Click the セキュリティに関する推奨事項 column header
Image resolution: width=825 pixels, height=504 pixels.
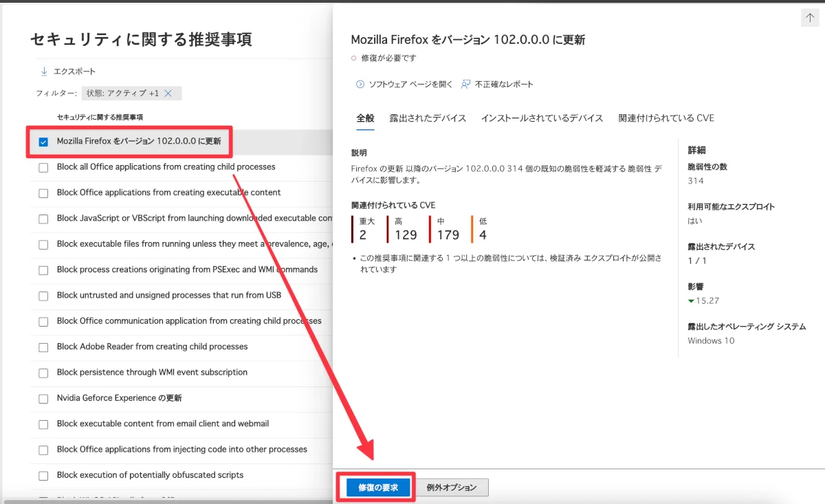pyautogui.click(x=100, y=117)
